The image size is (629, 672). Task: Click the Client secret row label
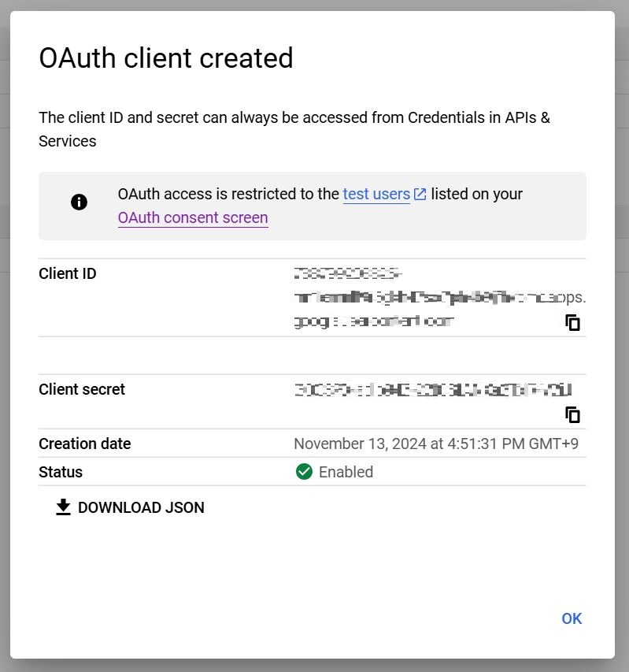[x=82, y=389]
